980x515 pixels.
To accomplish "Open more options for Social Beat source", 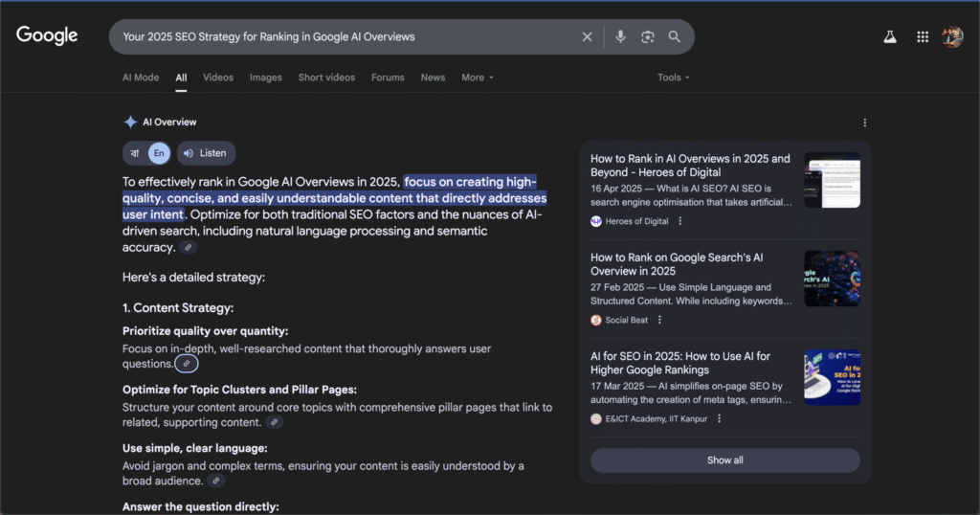I will click(659, 320).
